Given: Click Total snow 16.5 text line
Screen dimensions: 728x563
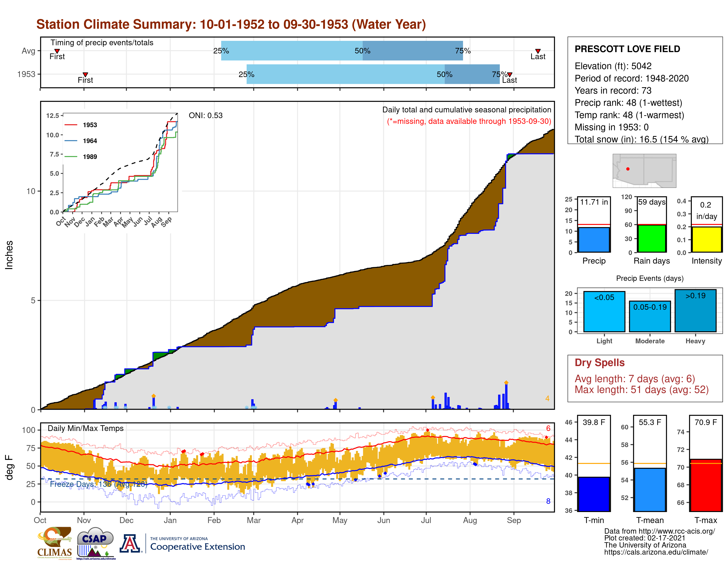Looking at the screenshot, I should tap(641, 139).
